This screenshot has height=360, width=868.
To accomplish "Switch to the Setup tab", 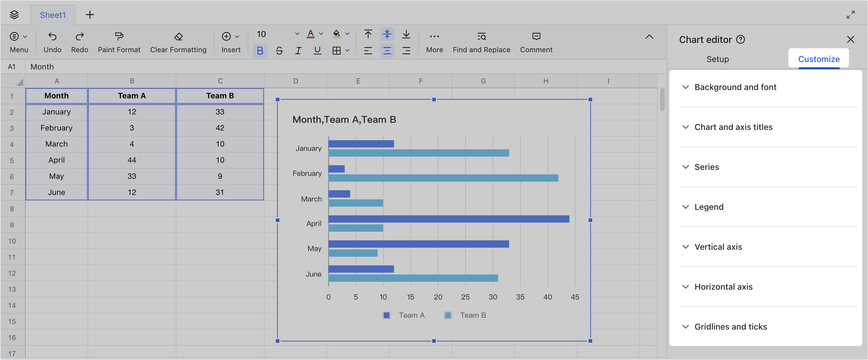I will [717, 59].
